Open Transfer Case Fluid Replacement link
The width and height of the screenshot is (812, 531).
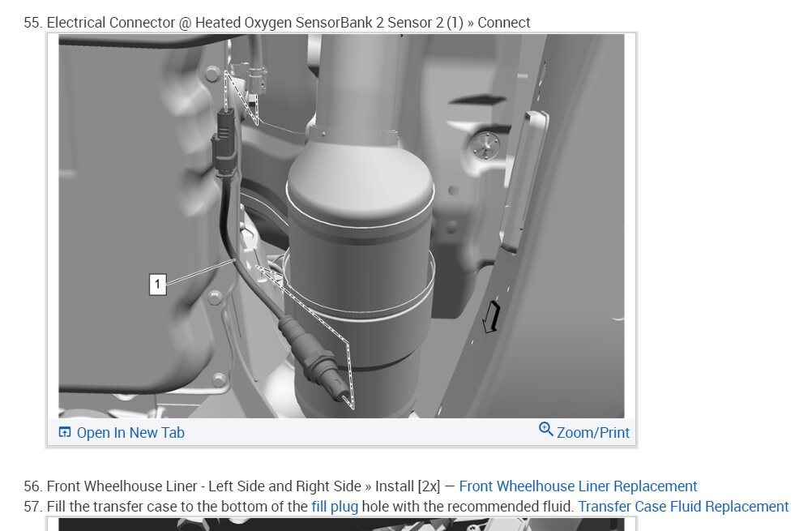pyautogui.click(x=683, y=506)
